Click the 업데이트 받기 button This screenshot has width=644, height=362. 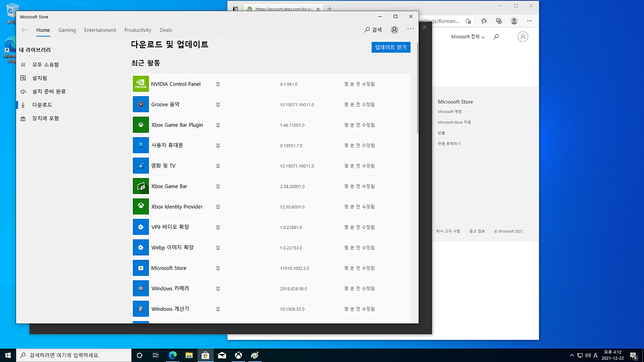click(x=391, y=47)
